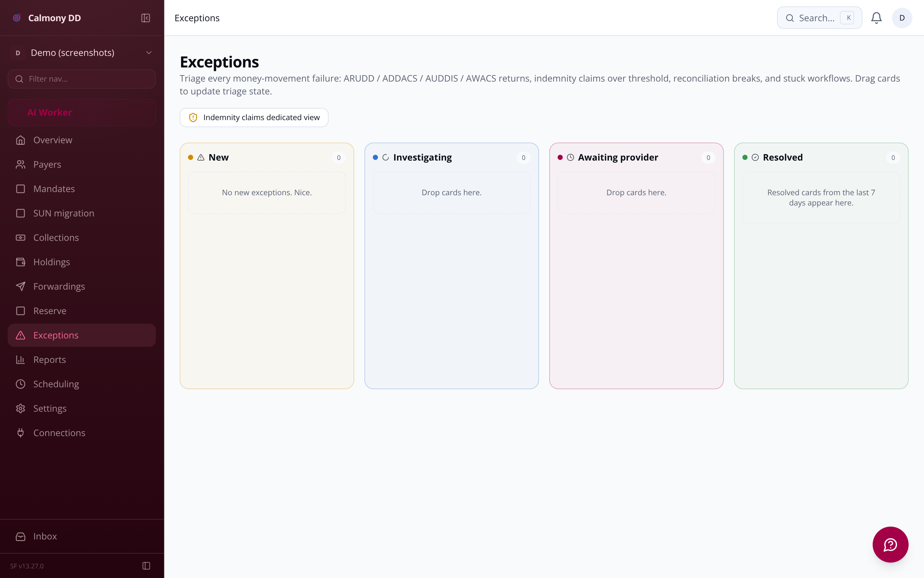Click the Inbox tray icon
This screenshot has height=578, width=924.
pos(21,537)
